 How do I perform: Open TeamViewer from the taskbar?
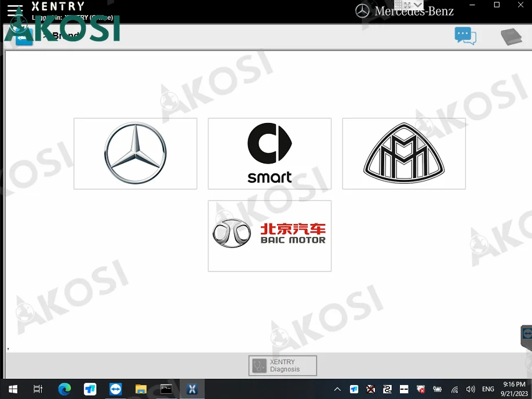(x=116, y=389)
